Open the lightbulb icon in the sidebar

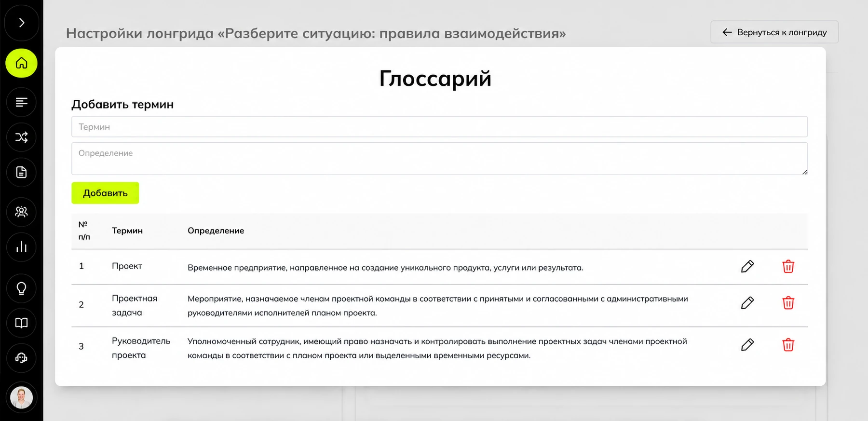coord(22,288)
